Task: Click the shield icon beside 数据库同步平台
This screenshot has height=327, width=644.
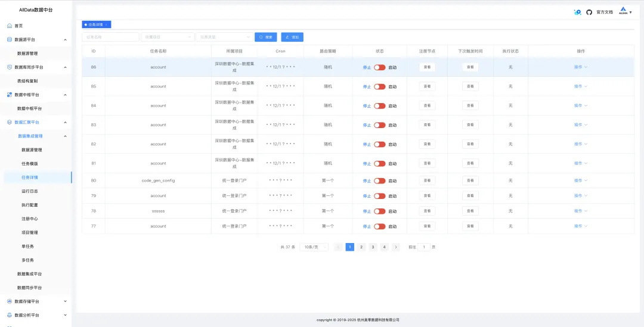Action: coord(10,67)
